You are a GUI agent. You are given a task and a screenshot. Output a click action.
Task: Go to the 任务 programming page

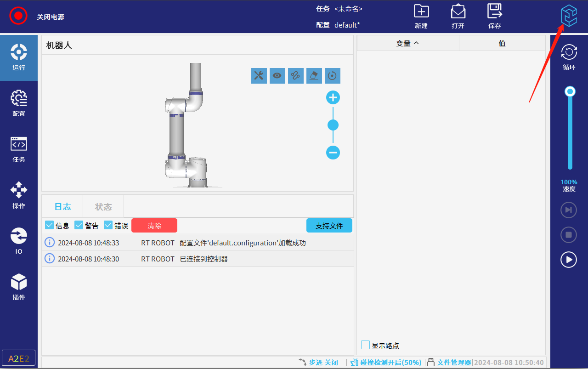[x=19, y=149]
